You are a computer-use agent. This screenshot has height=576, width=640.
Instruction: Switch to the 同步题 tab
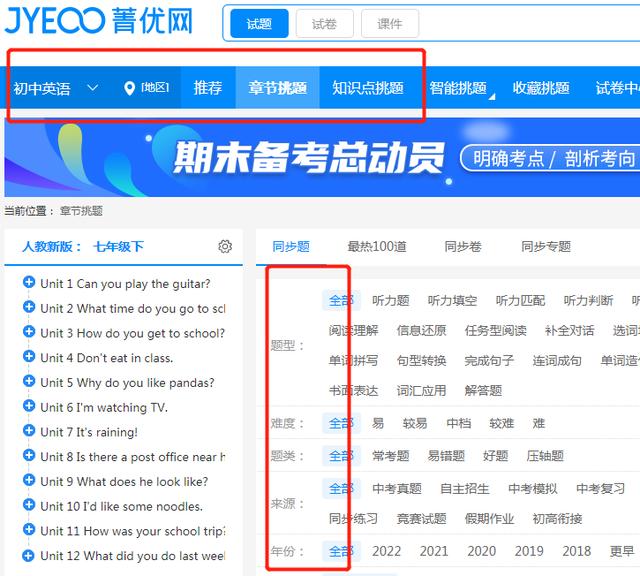point(291,246)
